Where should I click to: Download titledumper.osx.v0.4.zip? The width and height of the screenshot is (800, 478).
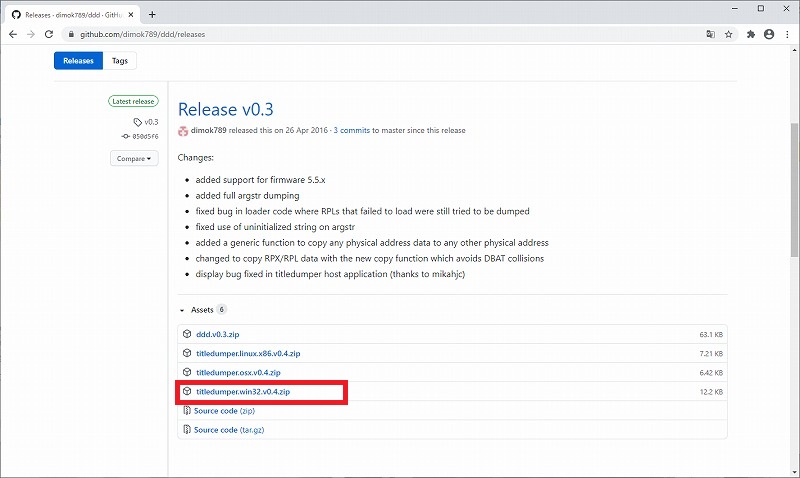pos(238,372)
